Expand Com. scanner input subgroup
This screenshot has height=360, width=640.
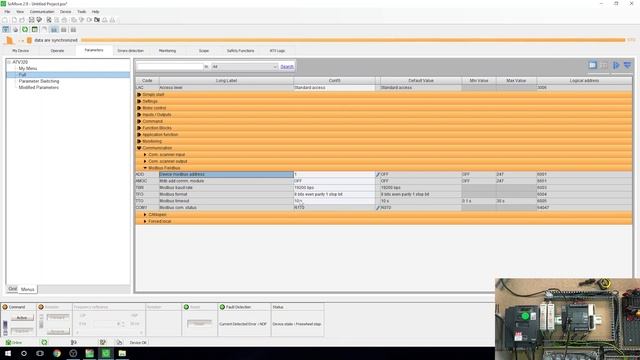tap(145, 155)
